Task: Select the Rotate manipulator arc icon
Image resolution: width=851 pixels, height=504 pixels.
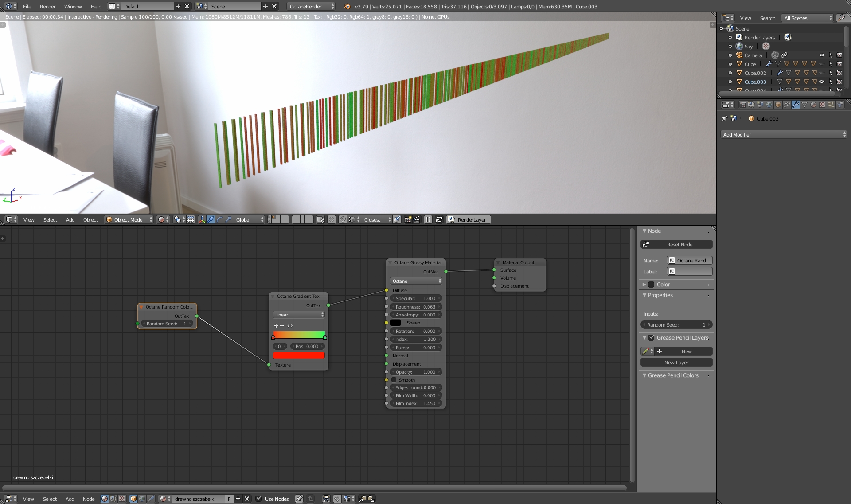Action: (219, 219)
